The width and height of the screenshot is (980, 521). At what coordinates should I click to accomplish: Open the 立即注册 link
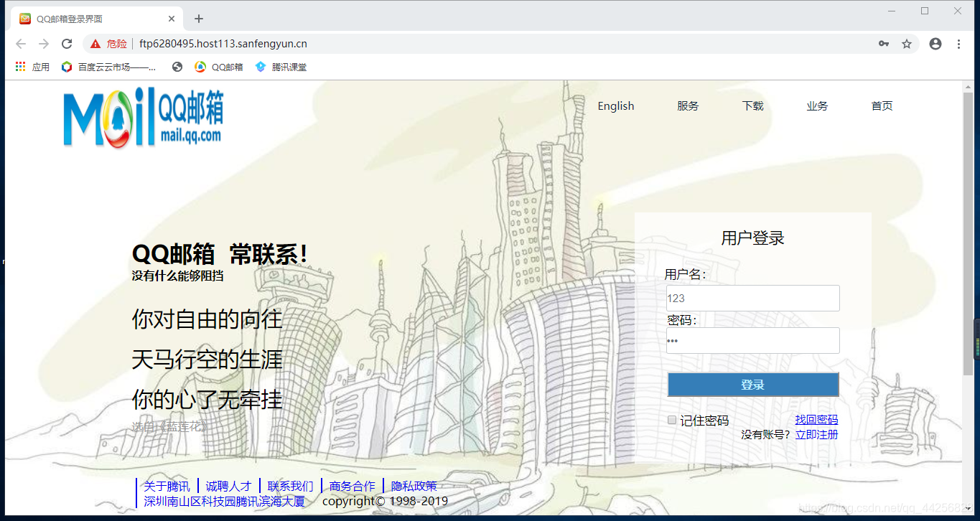pos(816,434)
